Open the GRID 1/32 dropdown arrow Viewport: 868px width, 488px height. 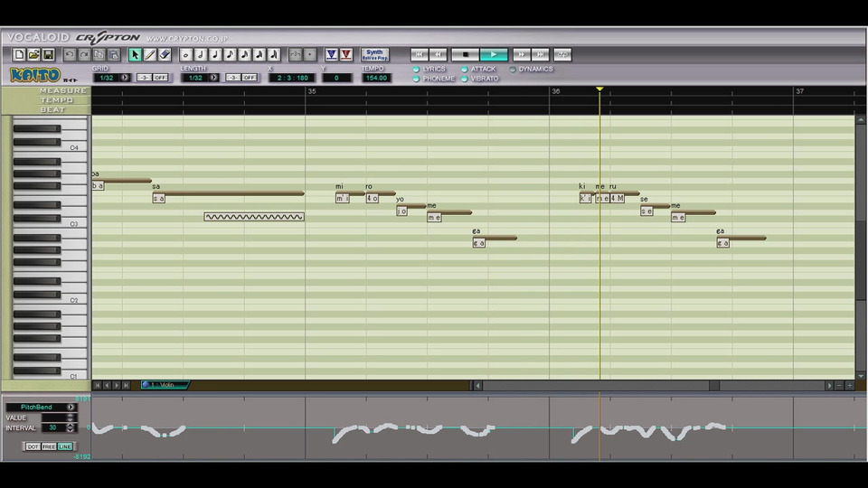pyautogui.click(x=125, y=78)
